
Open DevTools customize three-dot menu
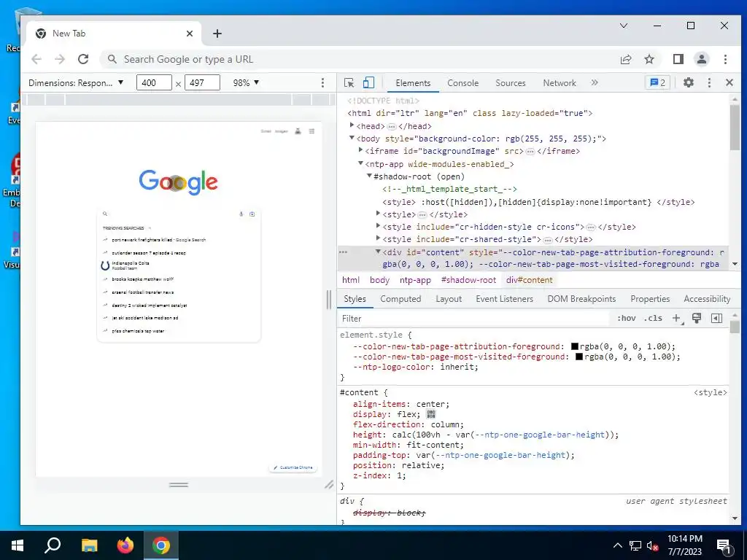[709, 83]
